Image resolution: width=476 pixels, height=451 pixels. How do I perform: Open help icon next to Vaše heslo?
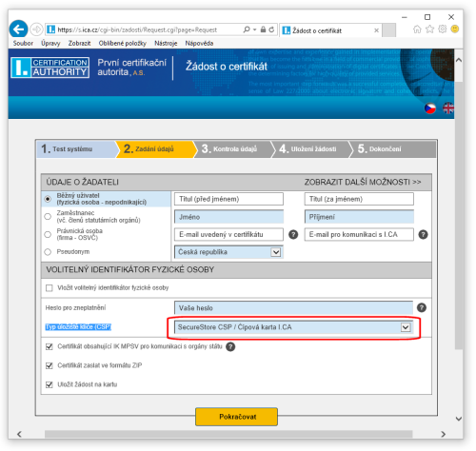pyautogui.click(x=422, y=307)
